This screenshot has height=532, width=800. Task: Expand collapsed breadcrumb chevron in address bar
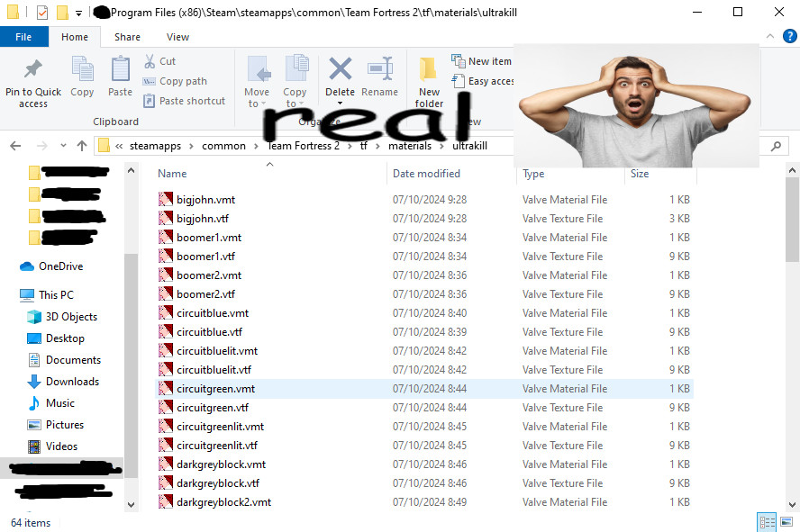point(118,145)
